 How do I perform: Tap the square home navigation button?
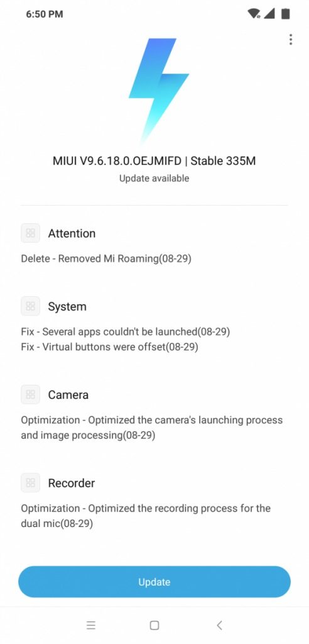pos(154,626)
